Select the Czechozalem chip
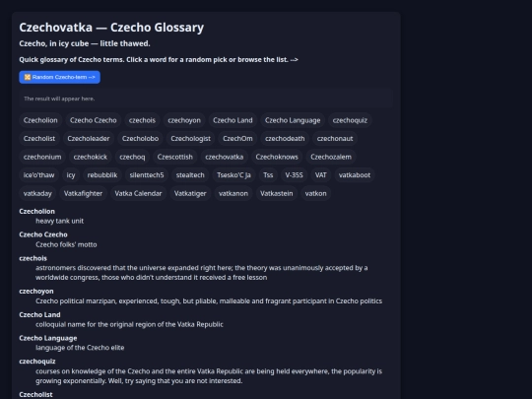The width and height of the screenshot is (532, 399). pyautogui.click(x=331, y=157)
